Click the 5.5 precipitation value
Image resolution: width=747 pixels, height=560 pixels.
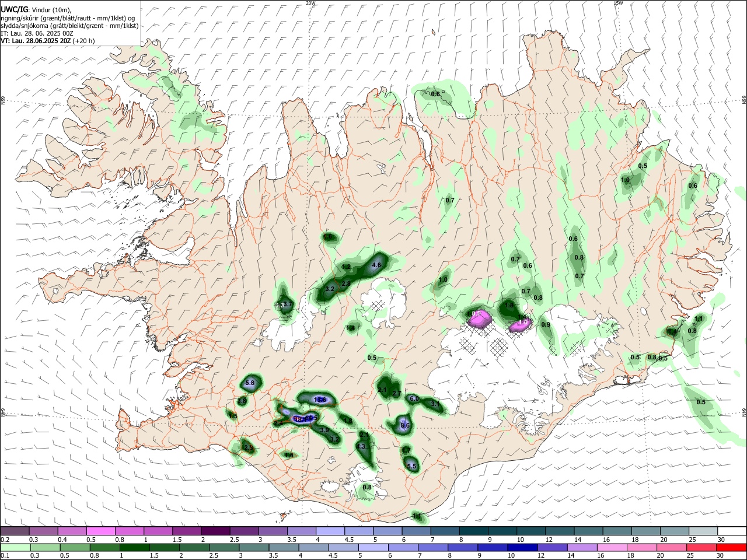411,466
